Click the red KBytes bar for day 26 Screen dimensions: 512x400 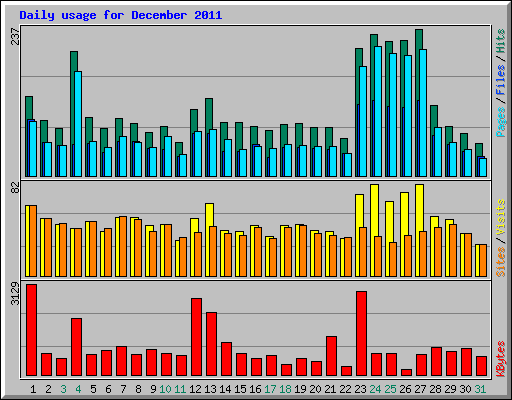407,372
